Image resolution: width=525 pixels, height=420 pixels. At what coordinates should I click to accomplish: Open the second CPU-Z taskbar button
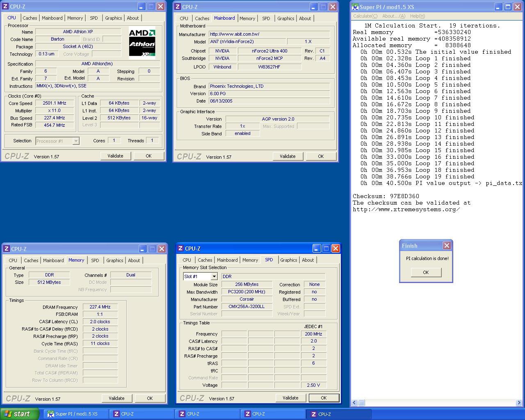[208, 414]
